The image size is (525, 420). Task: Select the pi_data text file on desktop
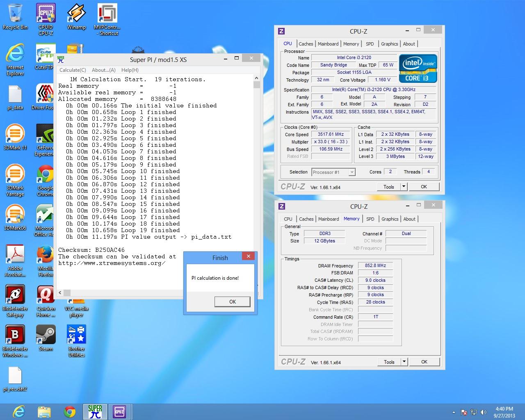[x=15, y=97]
